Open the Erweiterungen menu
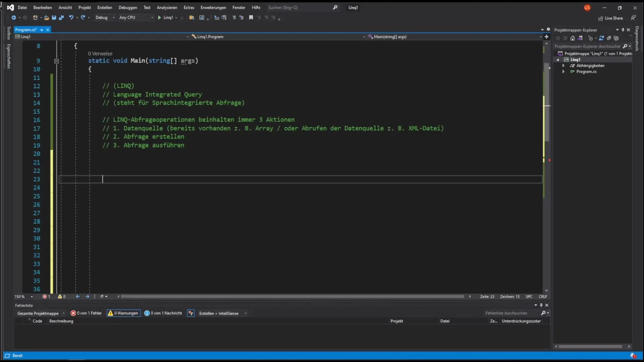Screen dimensions: 644x362 (213, 7)
